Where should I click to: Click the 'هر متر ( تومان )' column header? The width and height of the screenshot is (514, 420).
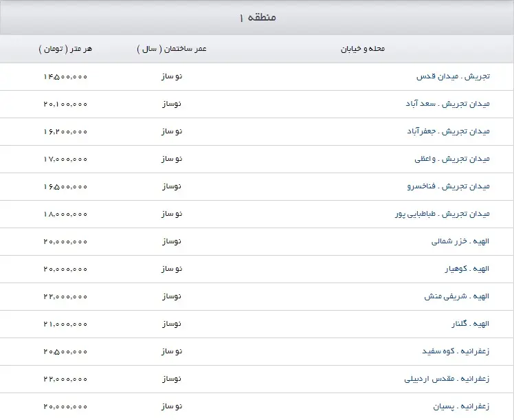click(65, 49)
